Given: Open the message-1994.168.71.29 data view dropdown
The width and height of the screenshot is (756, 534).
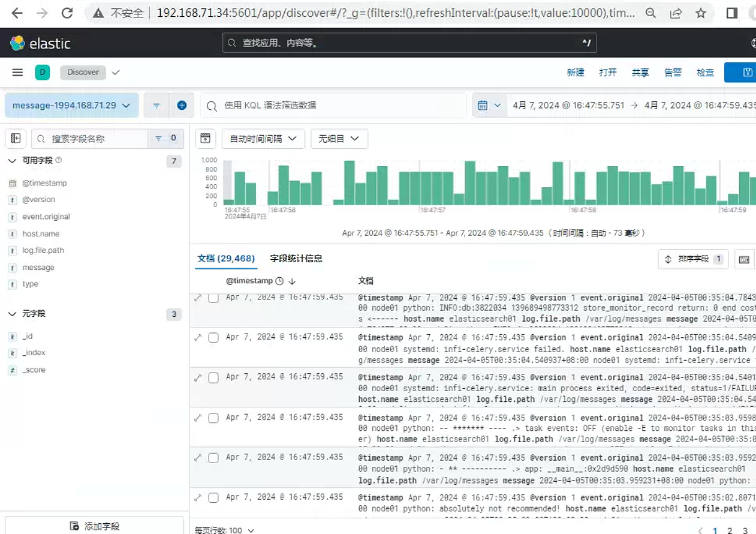Looking at the screenshot, I should tap(71, 106).
